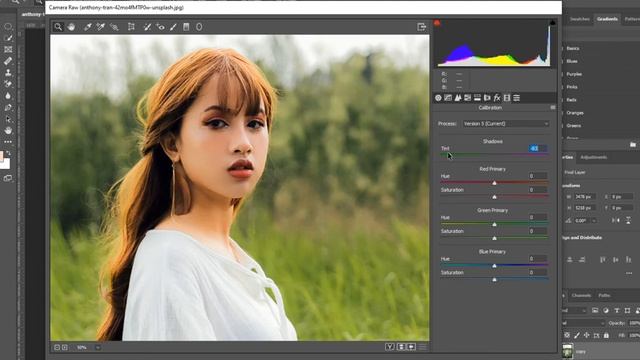Switch to Channels tab in Photoshop

click(581, 295)
